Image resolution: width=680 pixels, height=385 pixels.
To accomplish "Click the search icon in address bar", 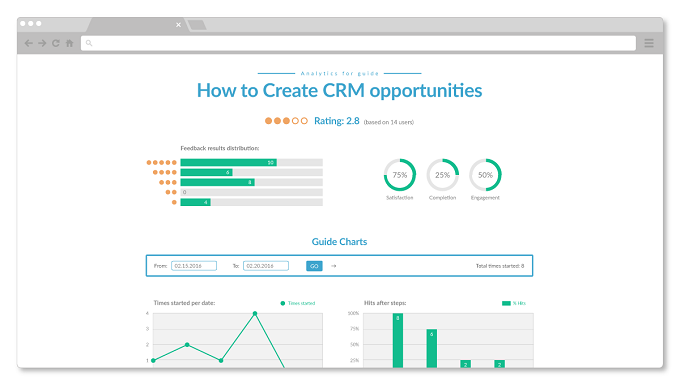I will coord(89,43).
